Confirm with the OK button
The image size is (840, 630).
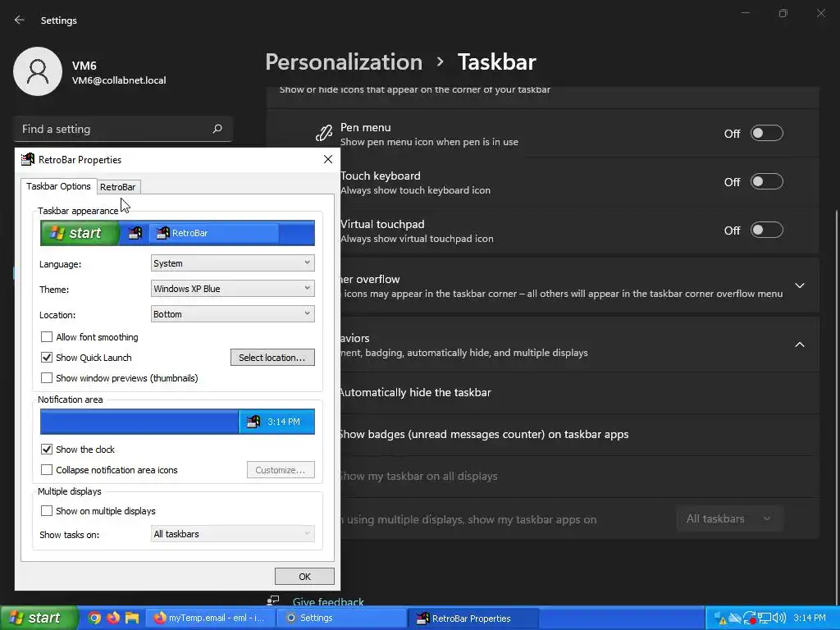click(304, 577)
